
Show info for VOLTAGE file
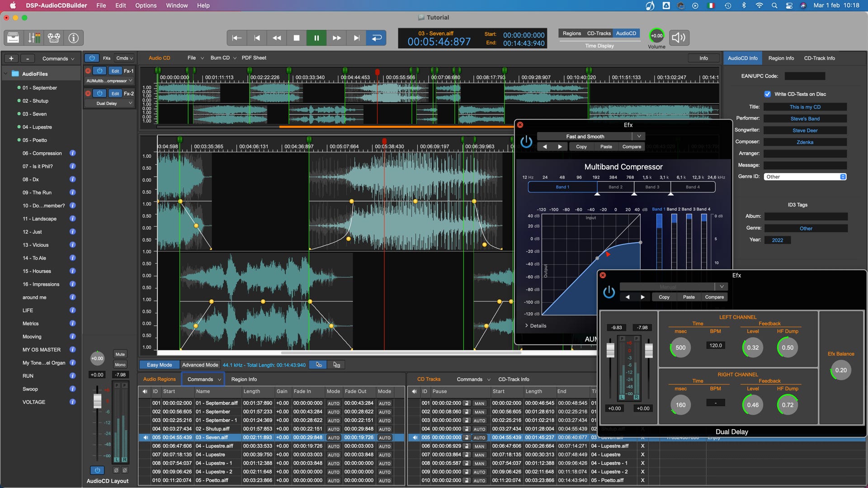pos(72,402)
